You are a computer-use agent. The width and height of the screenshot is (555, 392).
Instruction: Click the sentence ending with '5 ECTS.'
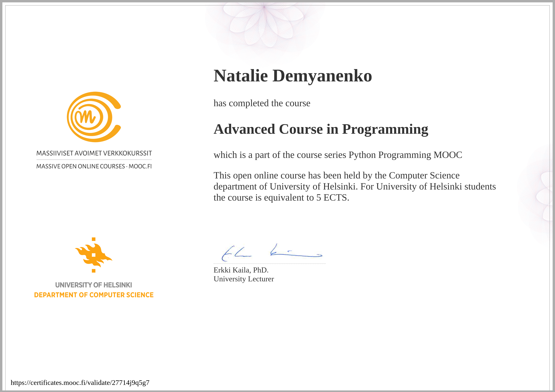(281, 198)
